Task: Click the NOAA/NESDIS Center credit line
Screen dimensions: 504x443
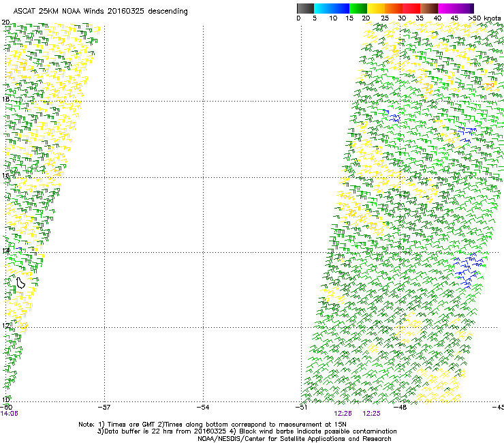Action: pos(294,439)
